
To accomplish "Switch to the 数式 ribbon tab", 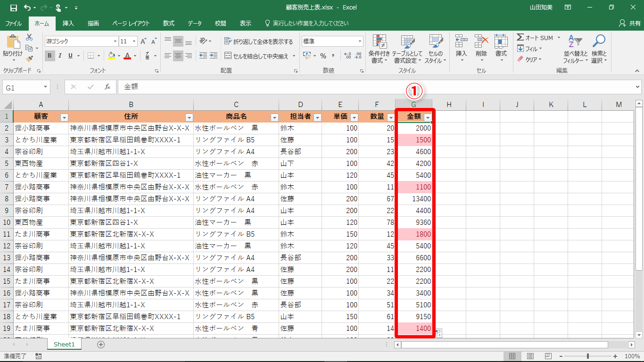I will tap(168, 23).
